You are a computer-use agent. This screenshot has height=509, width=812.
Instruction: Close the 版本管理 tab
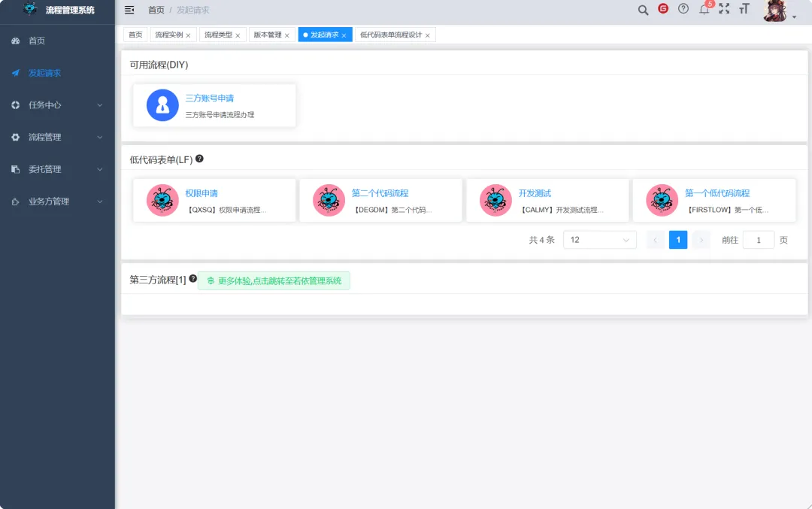coord(287,36)
